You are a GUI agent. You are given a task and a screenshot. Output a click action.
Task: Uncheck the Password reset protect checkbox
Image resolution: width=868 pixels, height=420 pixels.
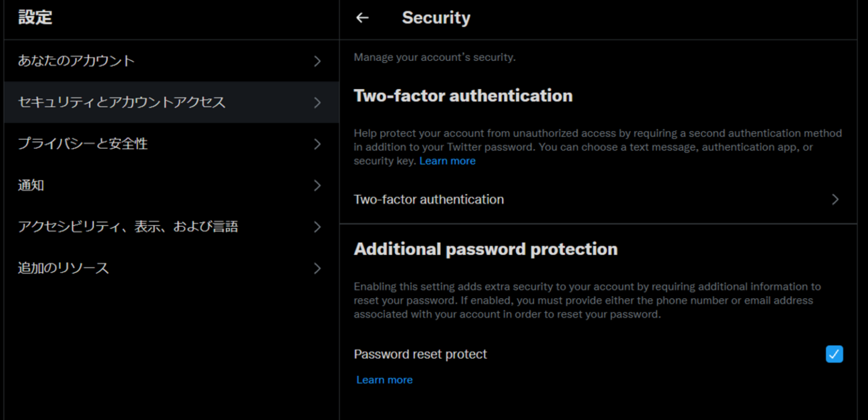click(x=834, y=354)
